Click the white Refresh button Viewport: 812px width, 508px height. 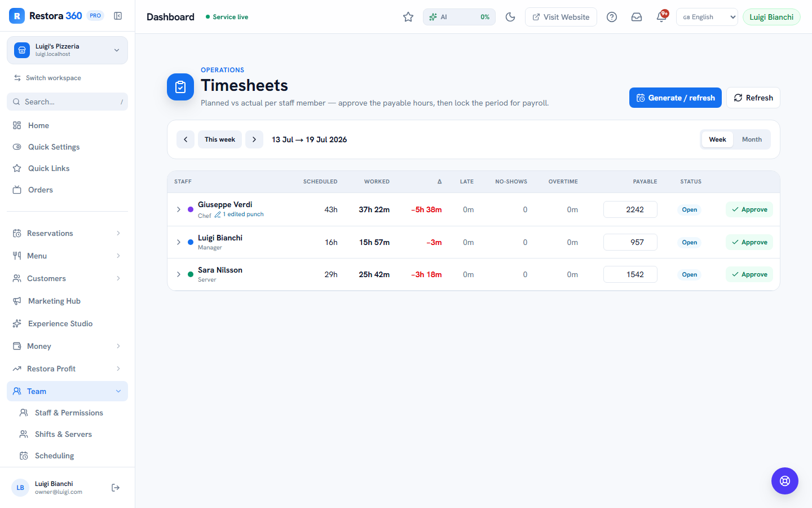[753, 98]
